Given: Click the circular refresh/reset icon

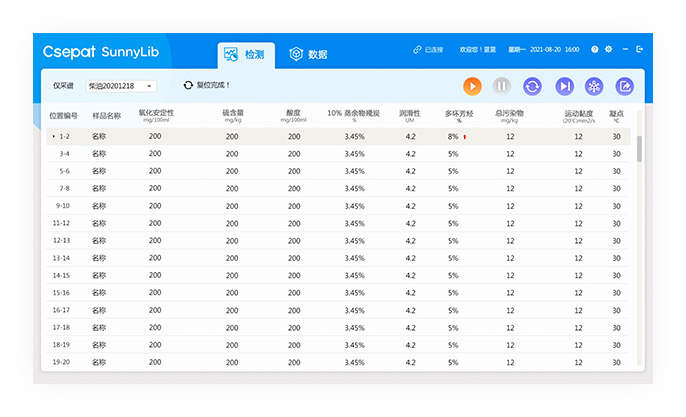Looking at the screenshot, I should (533, 87).
